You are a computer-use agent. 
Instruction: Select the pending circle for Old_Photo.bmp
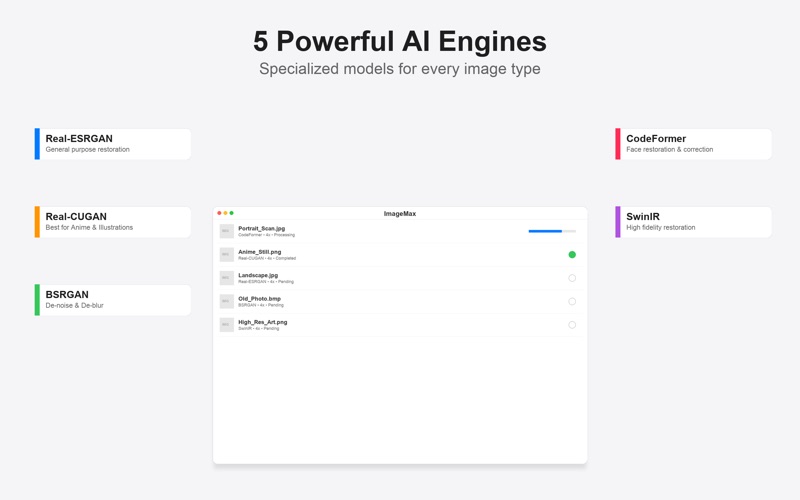pyautogui.click(x=572, y=302)
